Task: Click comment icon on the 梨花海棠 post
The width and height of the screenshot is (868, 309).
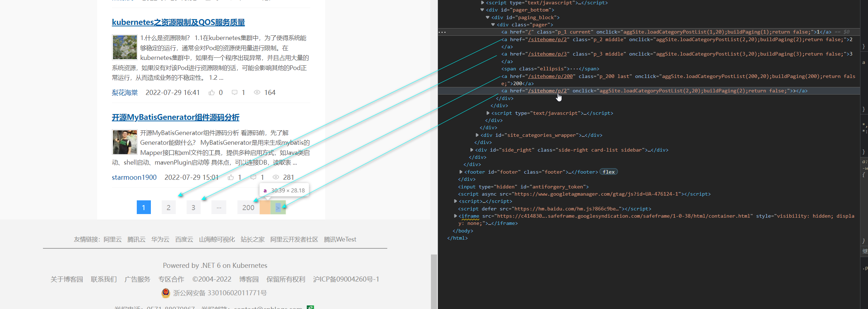Action: (234, 93)
